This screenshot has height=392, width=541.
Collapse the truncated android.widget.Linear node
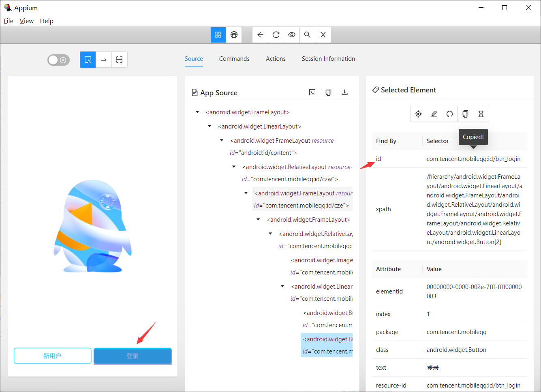click(282, 286)
